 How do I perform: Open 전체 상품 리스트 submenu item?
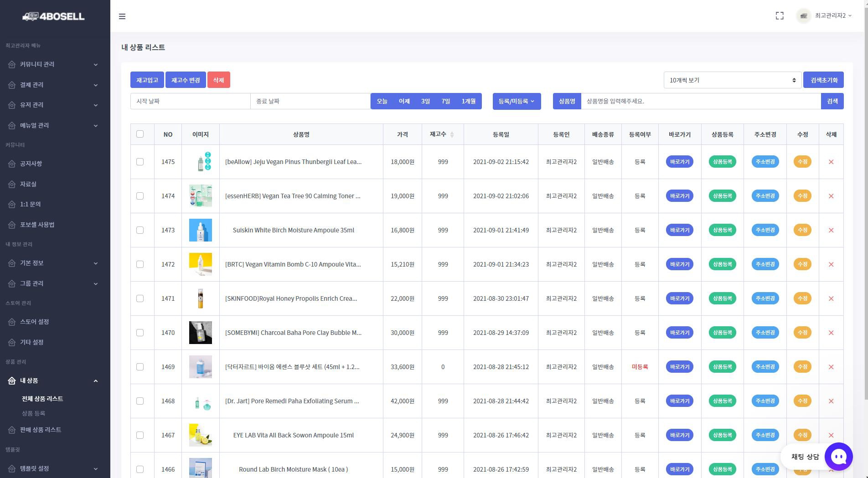click(42, 399)
